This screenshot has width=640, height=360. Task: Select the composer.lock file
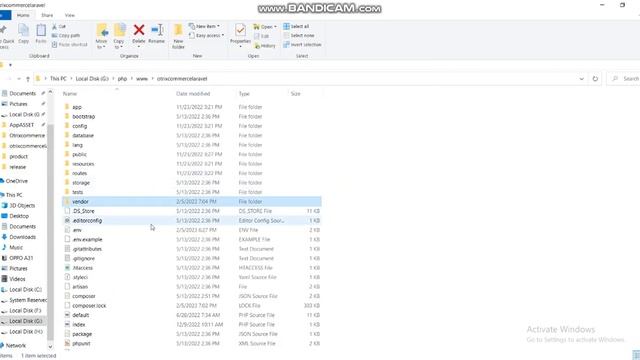192,306
